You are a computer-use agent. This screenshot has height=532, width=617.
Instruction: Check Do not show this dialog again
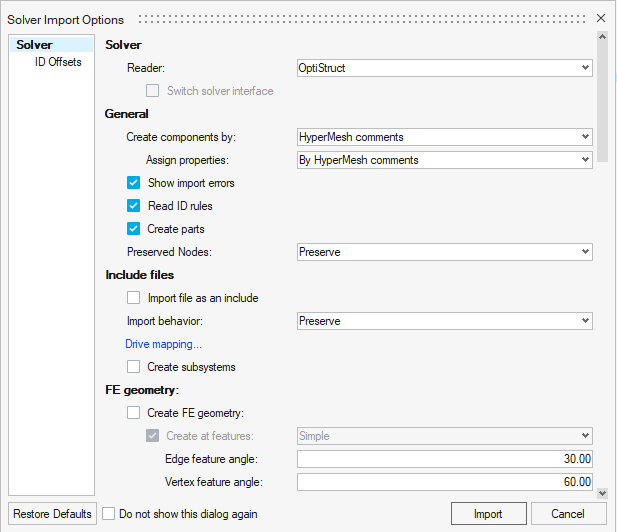pyautogui.click(x=109, y=514)
